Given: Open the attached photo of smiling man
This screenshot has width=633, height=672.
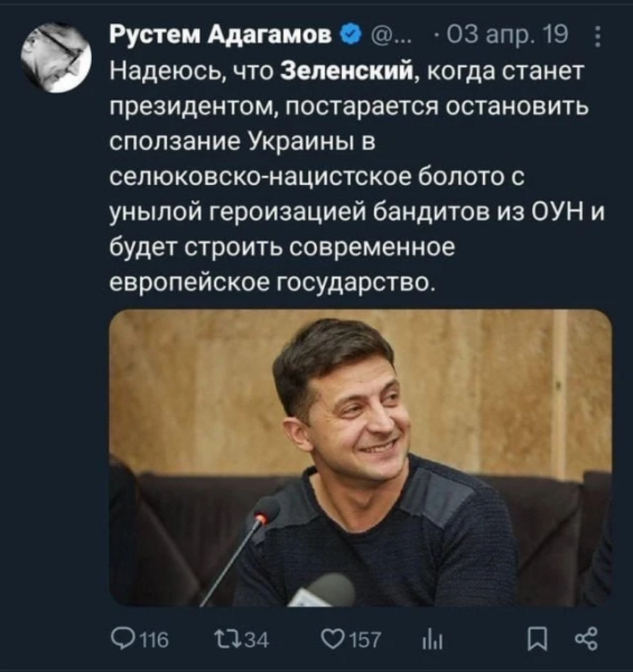Looking at the screenshot, I should click(x=360, y=457).
